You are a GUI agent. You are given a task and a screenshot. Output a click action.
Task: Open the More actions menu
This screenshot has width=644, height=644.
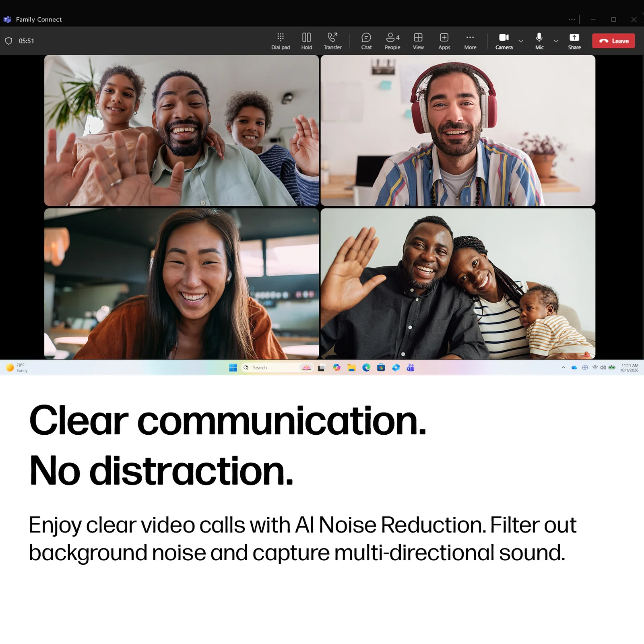pyautogui.click(x=470, y=41)
